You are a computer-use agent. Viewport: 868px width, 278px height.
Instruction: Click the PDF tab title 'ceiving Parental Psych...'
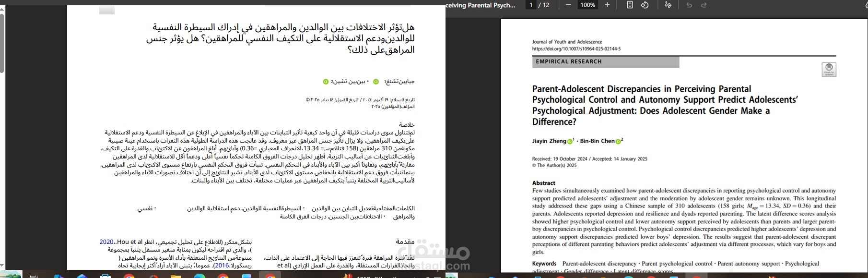(x=481, y=5)
